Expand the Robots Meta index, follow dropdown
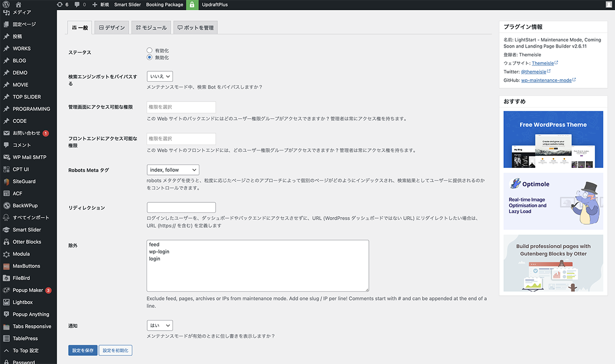This screenshot has height=364, width=615. click(x=173, y=170)
